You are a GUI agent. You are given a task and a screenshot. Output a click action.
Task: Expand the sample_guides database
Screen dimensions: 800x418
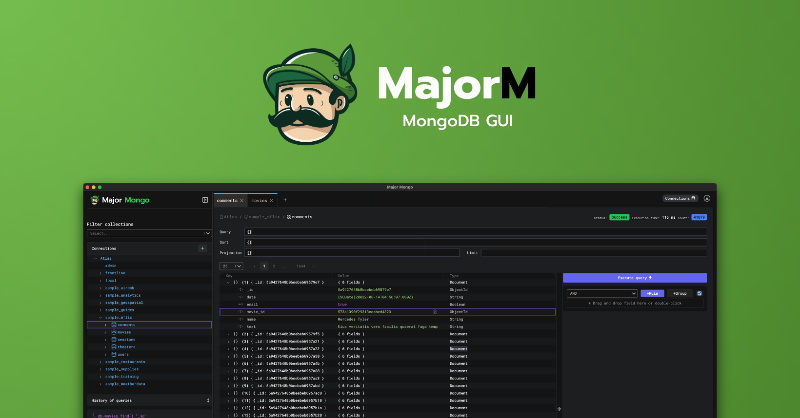(101, 310)
